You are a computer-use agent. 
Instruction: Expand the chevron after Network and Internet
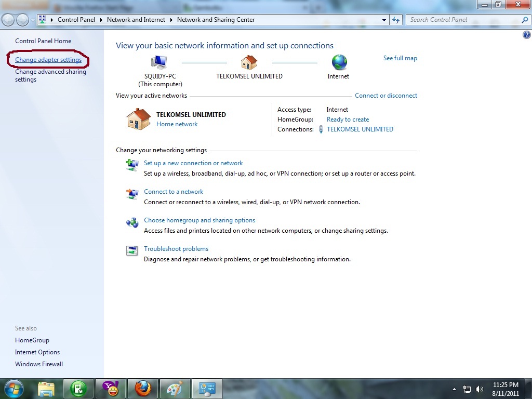[171, 20]
